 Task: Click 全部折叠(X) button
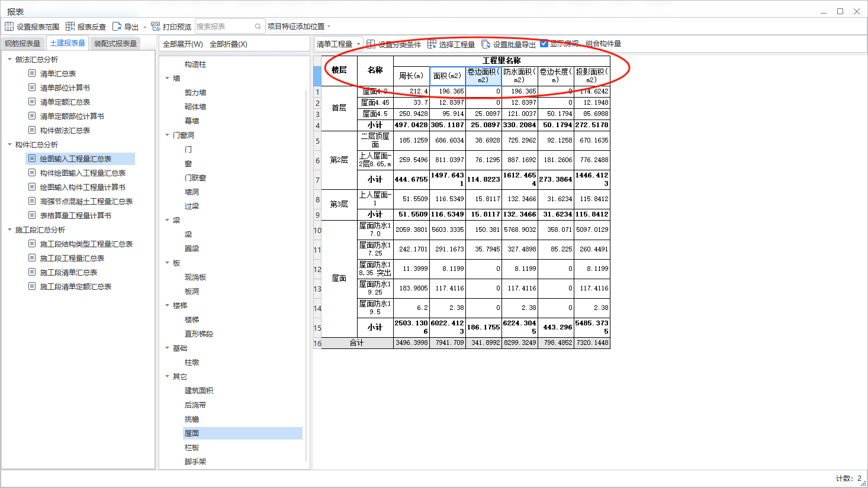(229, 44)
